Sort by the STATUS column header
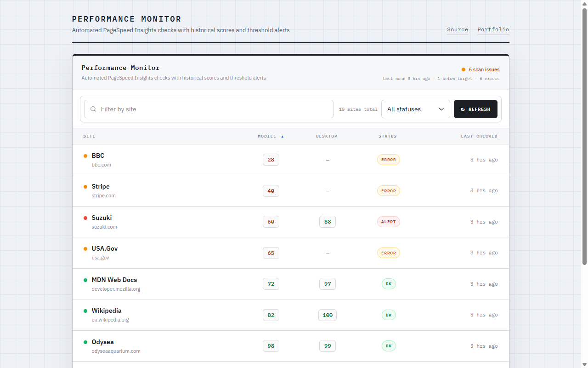This screenshot has width=588, height=368. click(388, 136)
